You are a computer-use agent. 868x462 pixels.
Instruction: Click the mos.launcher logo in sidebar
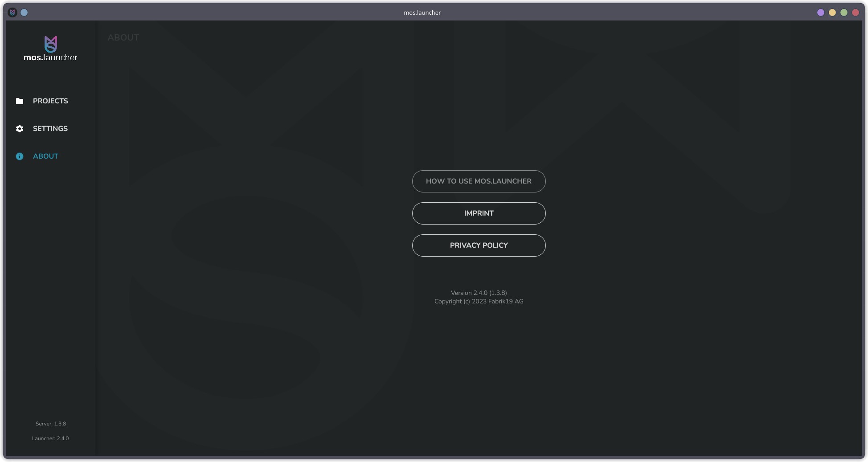point(50,49)
